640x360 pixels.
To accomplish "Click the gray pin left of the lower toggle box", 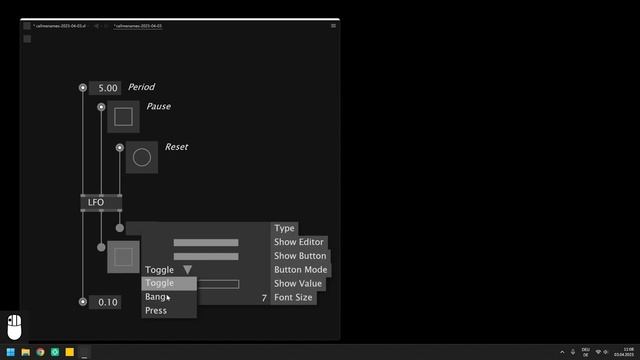I will click(x=101, y=247).
